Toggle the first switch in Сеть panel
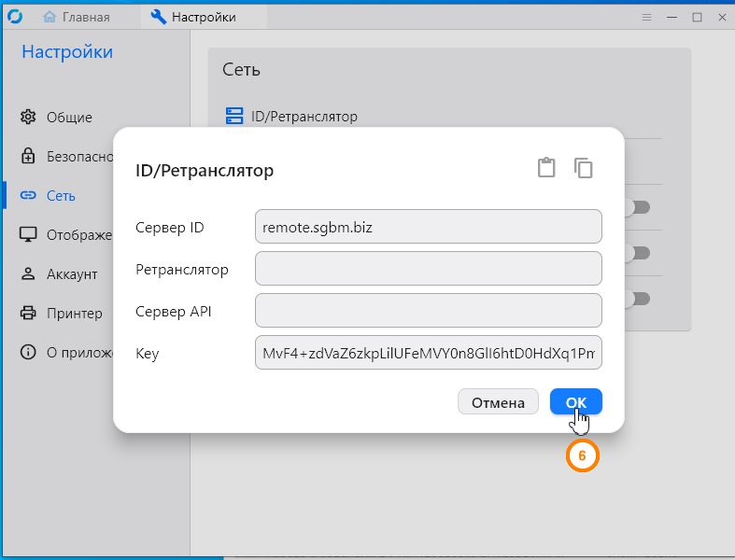This screenshot has height=560, width=735. 638,207
